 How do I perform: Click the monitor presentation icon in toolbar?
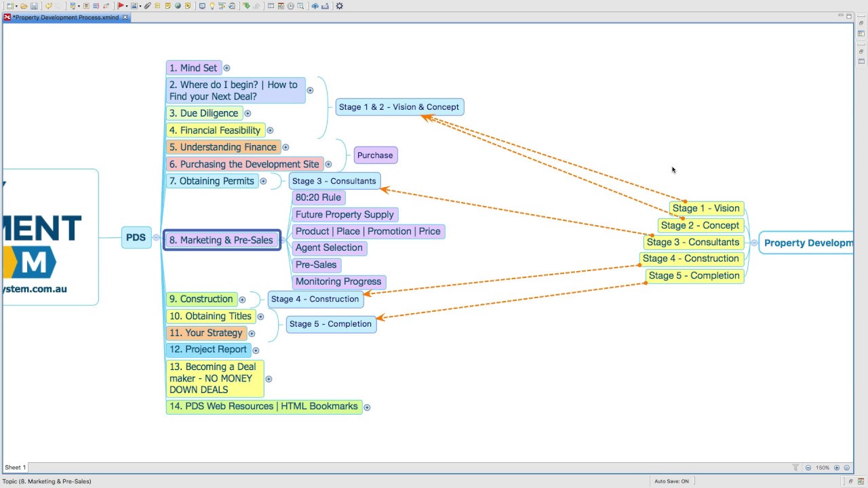pos(202,5)
